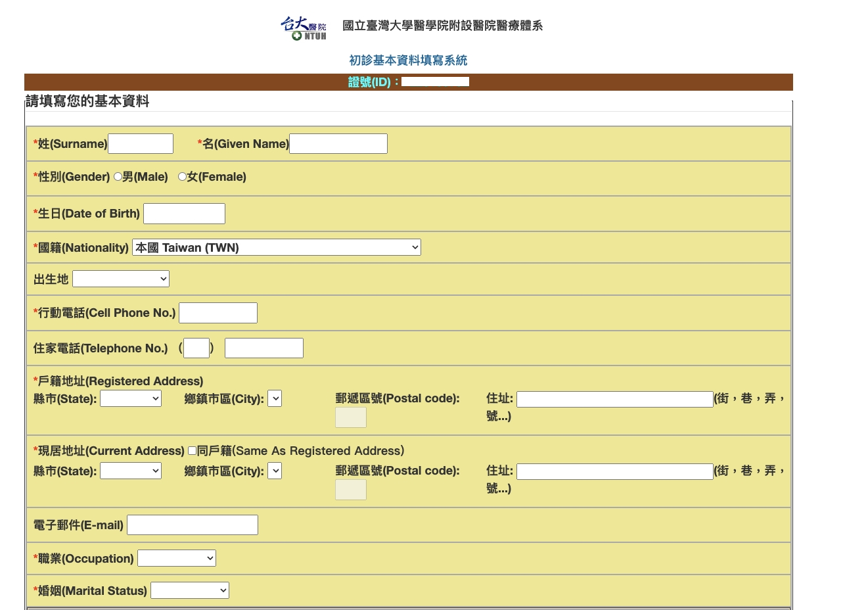This screenshot has height=610, width=868.
Task: Click the Cell Phone No. field
Action: click(x=218, y=313)
